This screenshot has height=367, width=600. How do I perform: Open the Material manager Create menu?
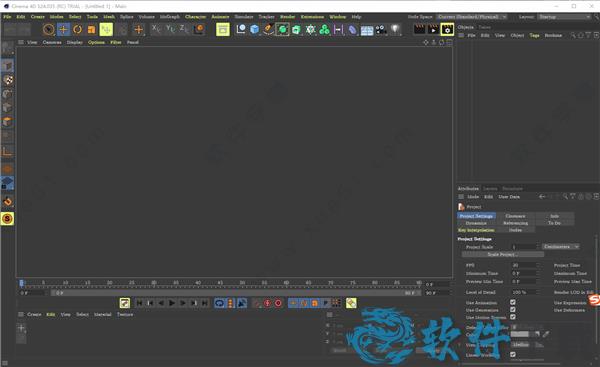pos(34,315)
